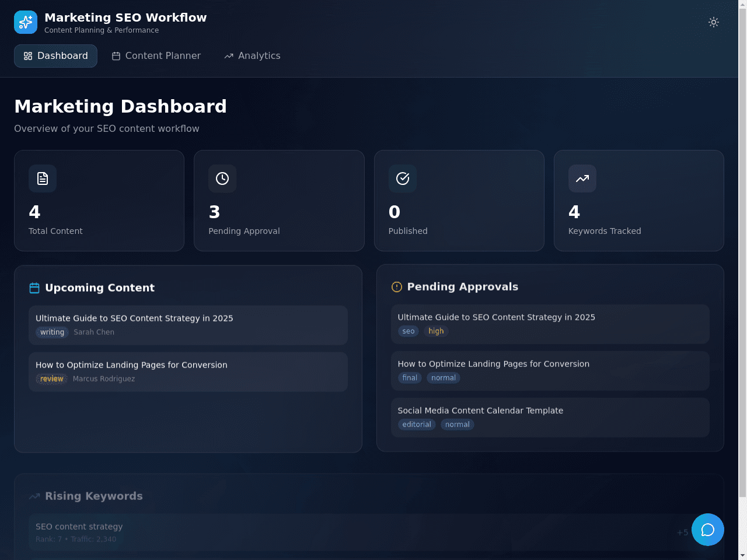Viewport: 747px width, 560px height.
Task: Open SEO Content Strategy item in Pending Approvals
Action: [550, 324]
